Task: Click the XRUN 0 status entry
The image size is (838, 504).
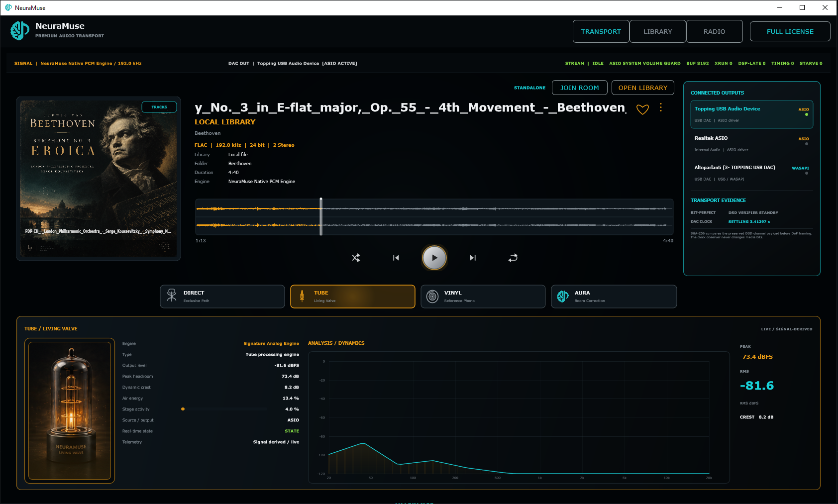Action: 724,64
